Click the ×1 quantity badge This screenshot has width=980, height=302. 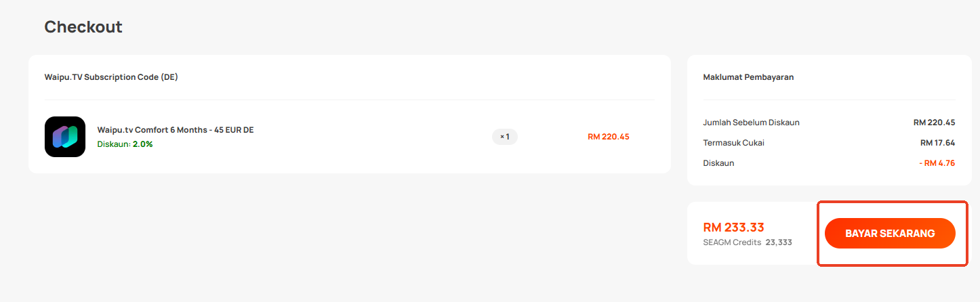pyautogui.click(x=505, y=137)
